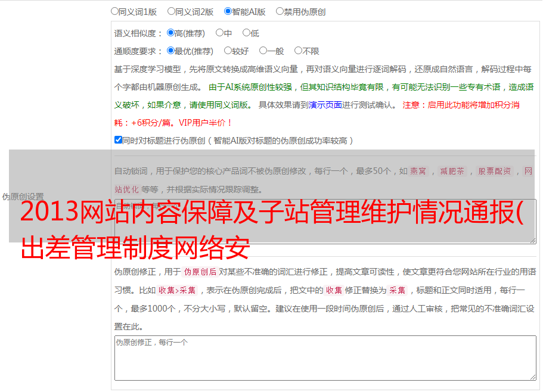This screenshot has height=392, width=543.
Task: Set 通顺度要求 to 不限
Action: (x=298, y=51)
